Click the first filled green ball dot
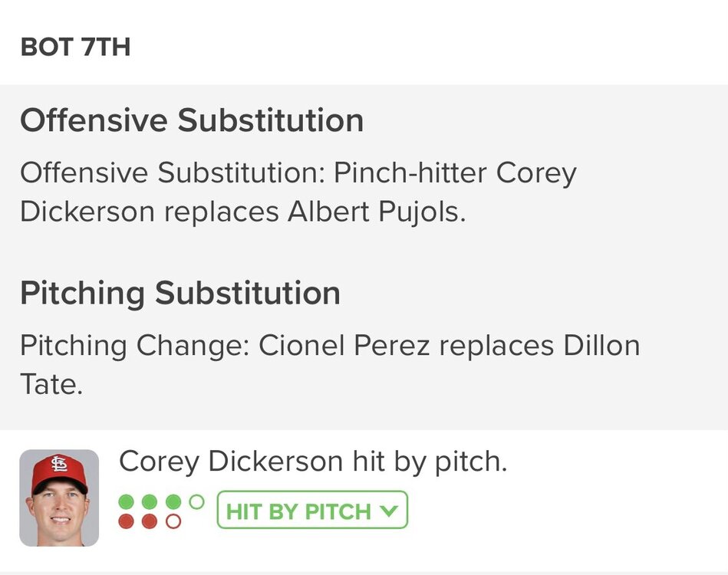The width and height of the screenshot is (728, 575). [127, 502]
